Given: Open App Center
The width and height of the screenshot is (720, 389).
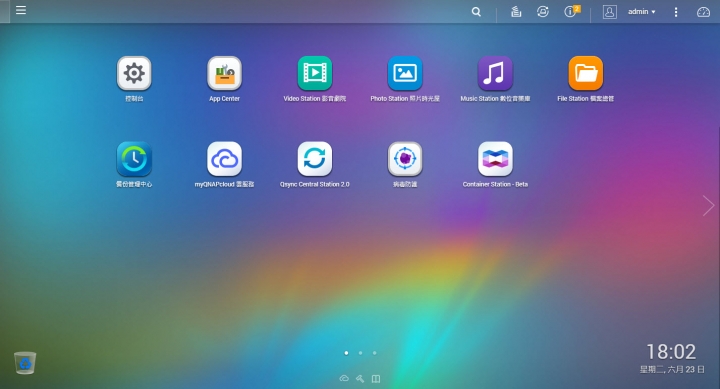Looking at the screenshot, I should (224, 73).
